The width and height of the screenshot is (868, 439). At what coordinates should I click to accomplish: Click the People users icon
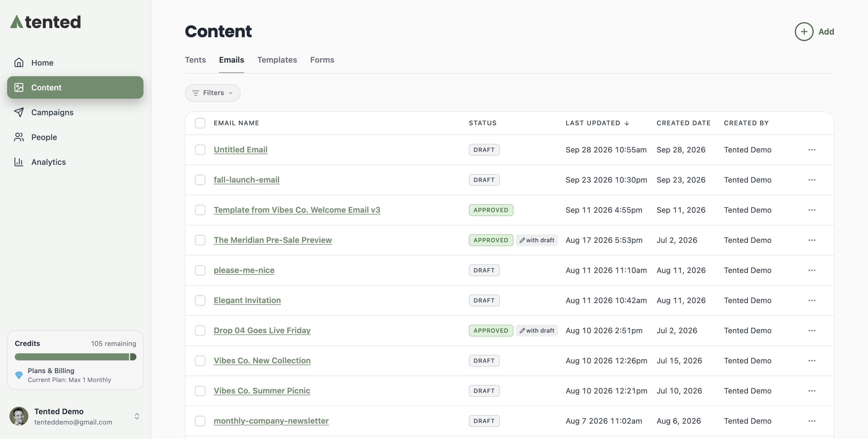coord(19,137)
